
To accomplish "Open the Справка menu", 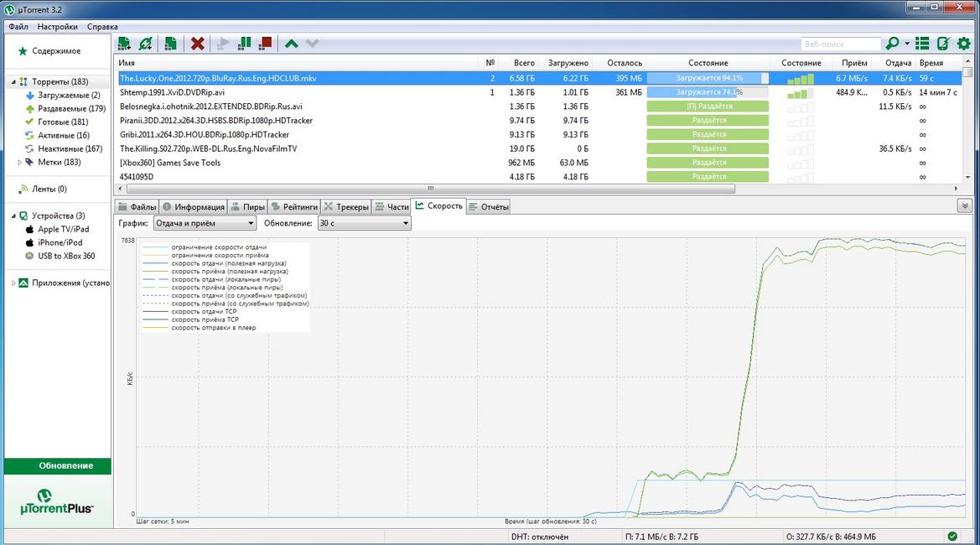I will coord(102,27).
